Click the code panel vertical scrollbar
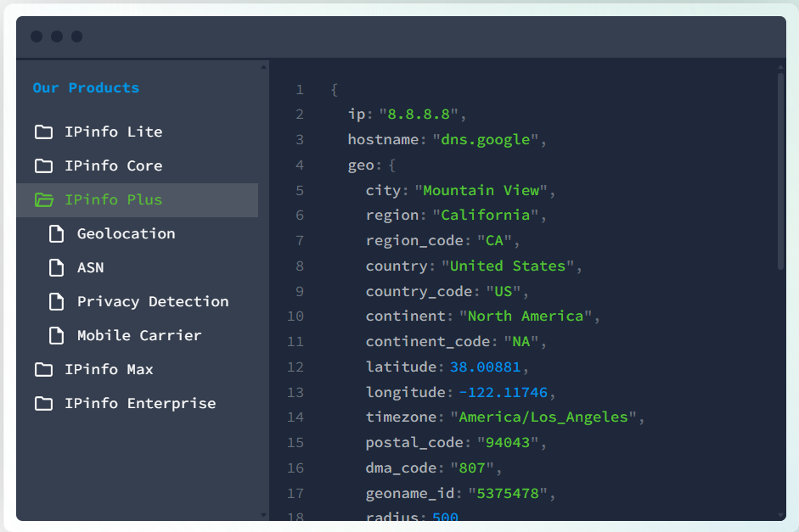 (780, 170)
